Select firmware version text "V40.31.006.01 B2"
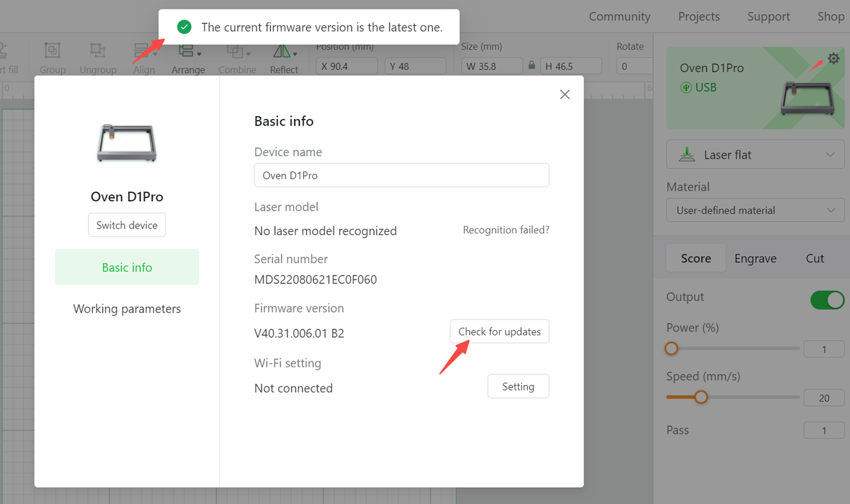This screenshot has width=850, height=504. 299,333
